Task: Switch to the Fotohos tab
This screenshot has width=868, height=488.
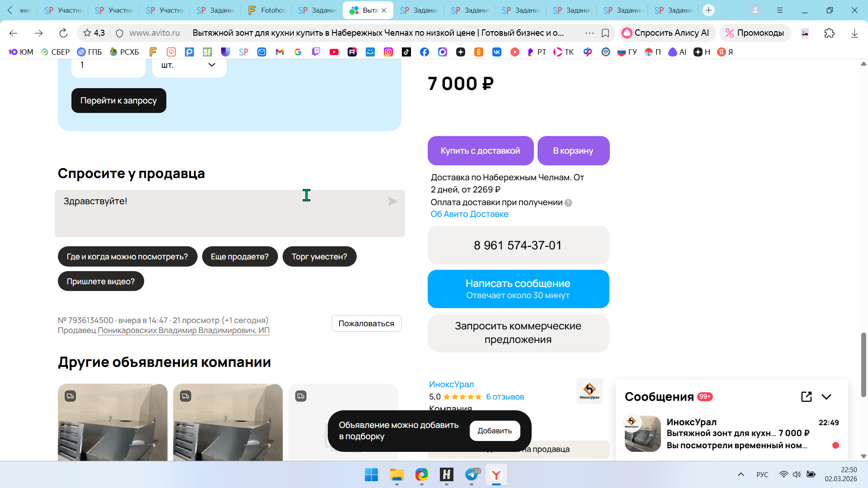Action: [x=267, y=10]
